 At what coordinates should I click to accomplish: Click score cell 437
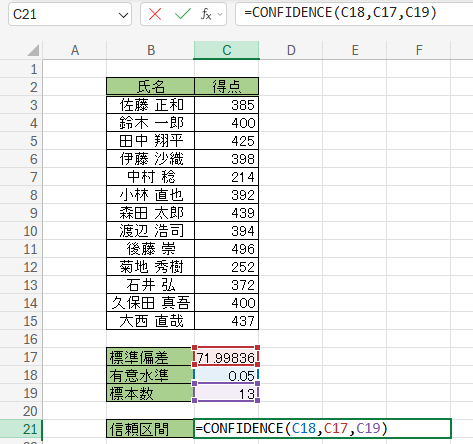pyautogui.click(x=227, y=321)
